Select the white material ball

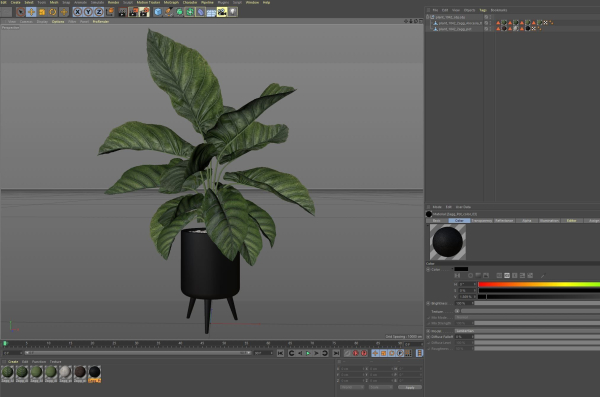click(x=65, y=372)
